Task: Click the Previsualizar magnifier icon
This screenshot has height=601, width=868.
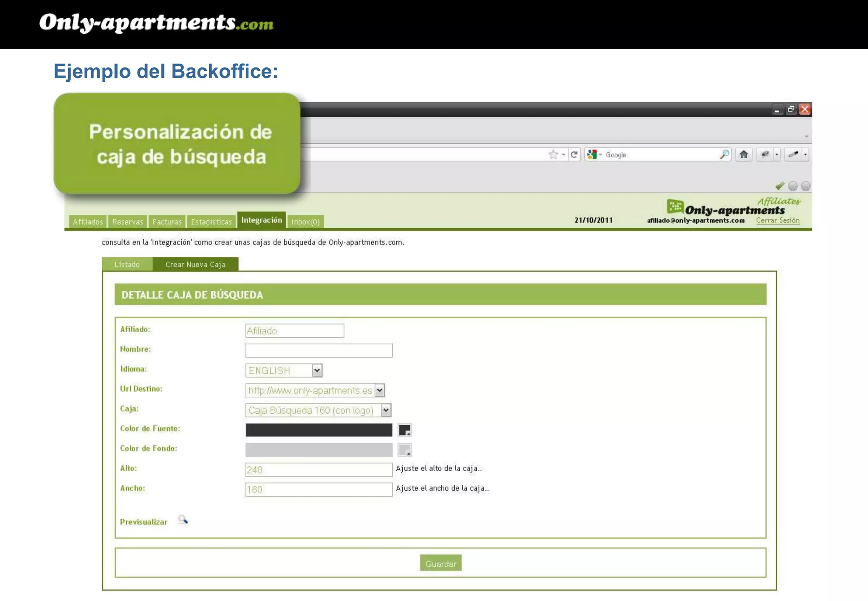Action: click(x=183, y=520)
